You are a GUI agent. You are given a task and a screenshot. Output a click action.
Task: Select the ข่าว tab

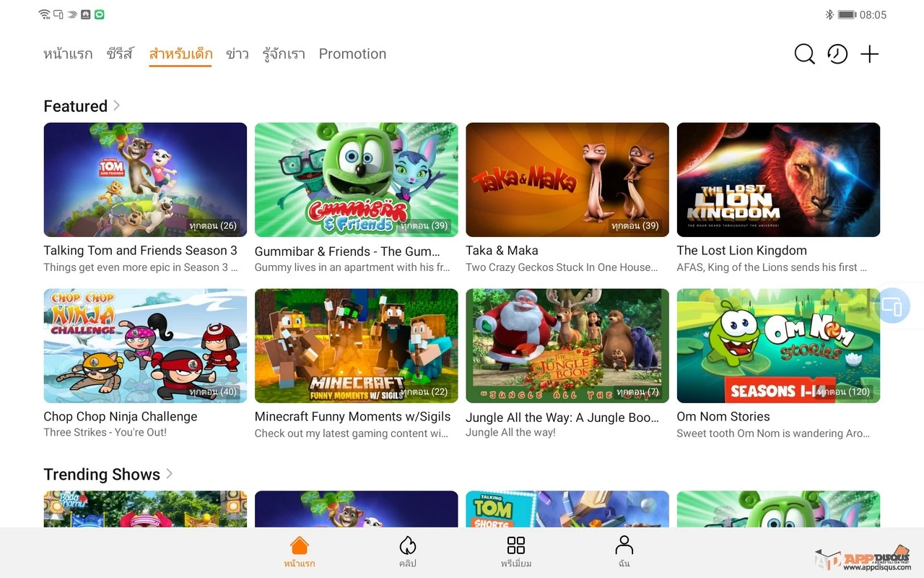237,54
